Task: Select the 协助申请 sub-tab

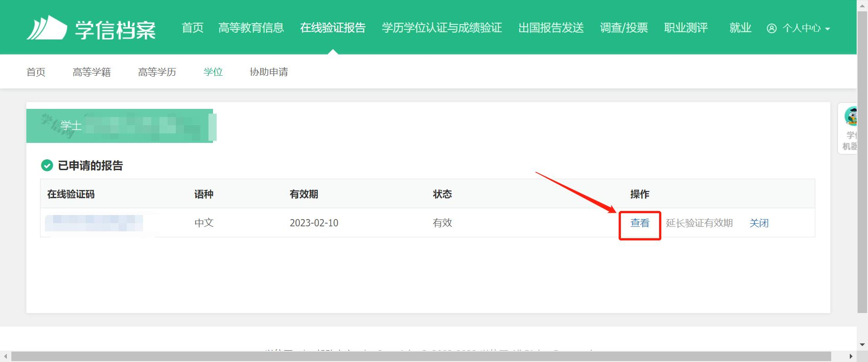Action: [x=268, y=72]
